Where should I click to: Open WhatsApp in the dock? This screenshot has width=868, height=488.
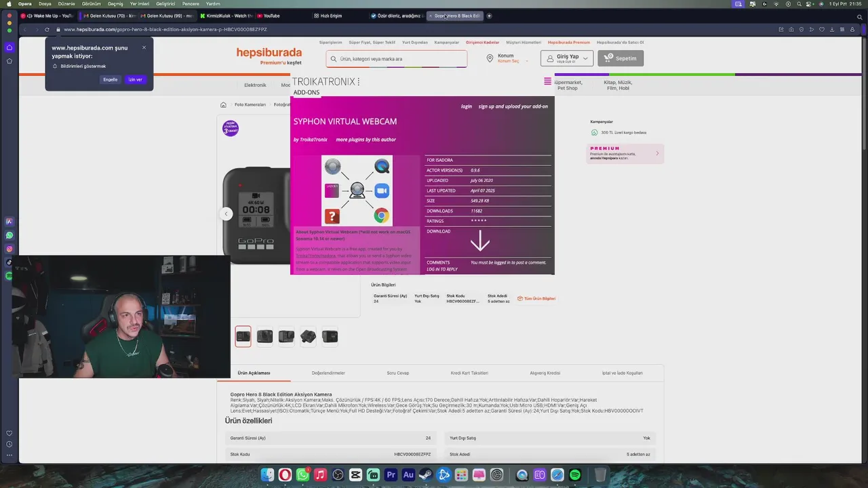click(302, 475)
